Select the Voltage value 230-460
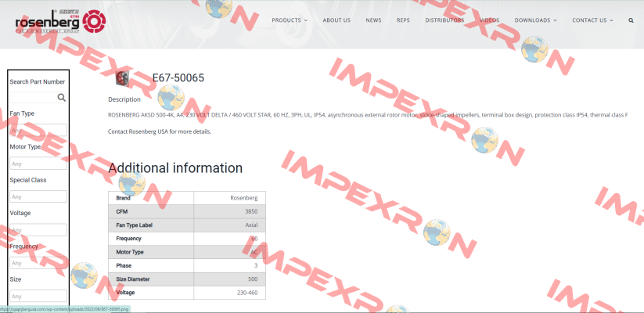Screen dimensions: 644x313 (x=247, y=293)
